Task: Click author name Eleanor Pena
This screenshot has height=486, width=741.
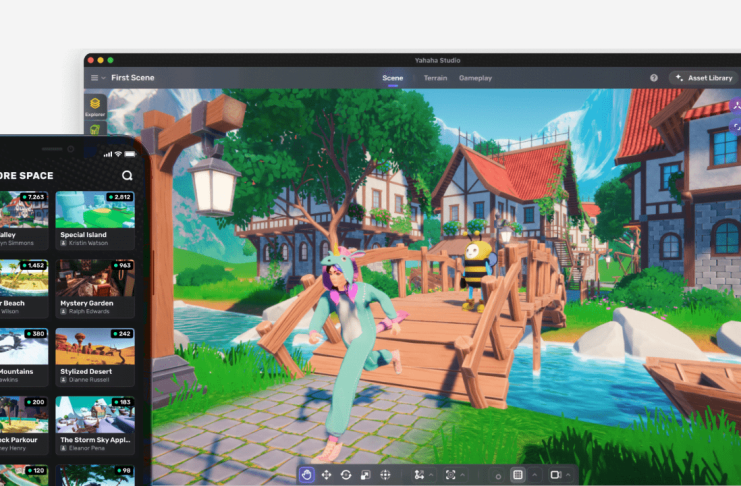Action: click(87, 448)
